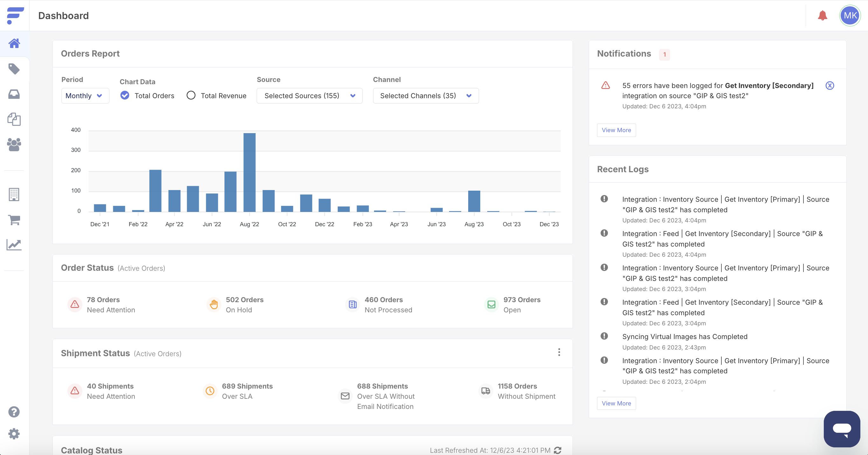
Task: Click the 688 Shipments email envelope icon
Action: [345, 396]
